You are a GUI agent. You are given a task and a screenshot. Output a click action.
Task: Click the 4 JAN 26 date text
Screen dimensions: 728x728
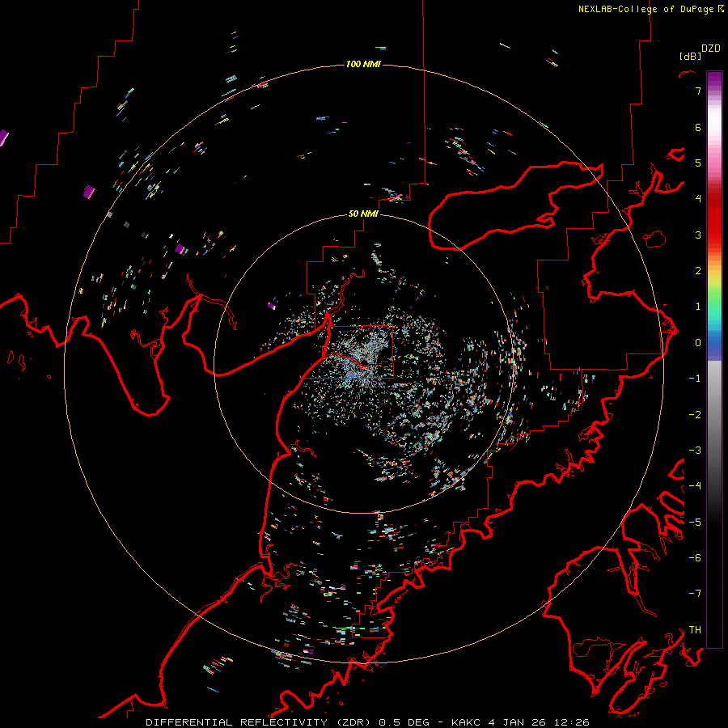(517, 722)
